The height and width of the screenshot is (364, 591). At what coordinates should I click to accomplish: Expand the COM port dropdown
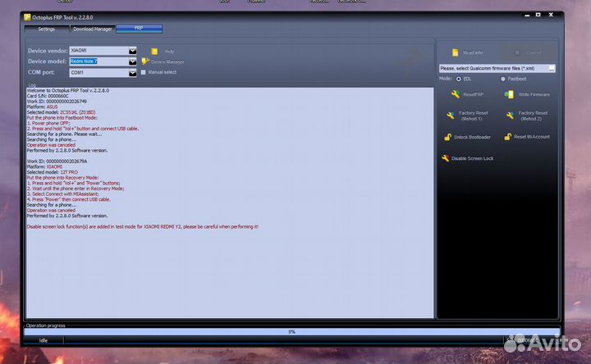[132, 73]
